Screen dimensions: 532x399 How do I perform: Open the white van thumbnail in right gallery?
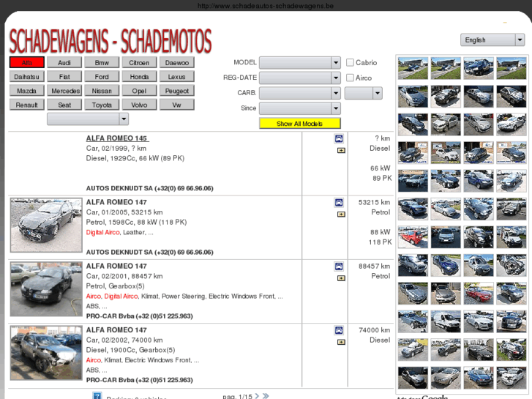pos(446,321)
